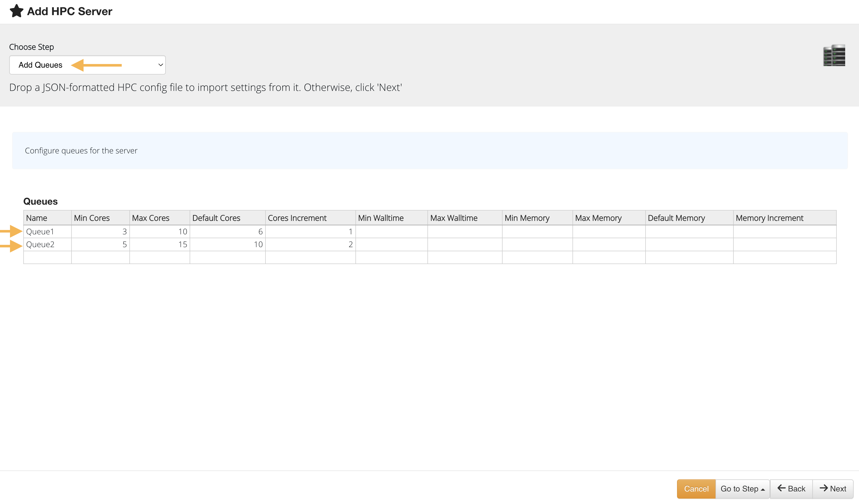This screenshot has height=504, width=859.
Task: Go back to the previous step
Action: pos(791,489)
